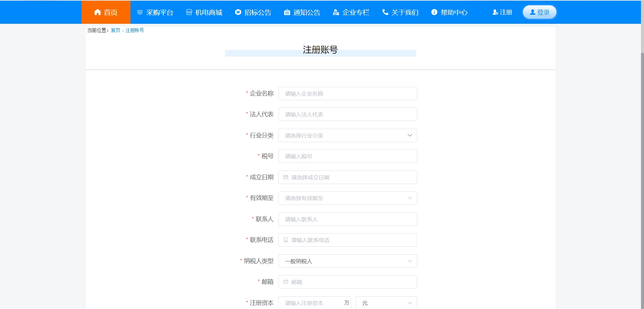Viewport: 644px width, 309px height.
Task: Focus the 企业名称 input field
Action: coord(347,94)
